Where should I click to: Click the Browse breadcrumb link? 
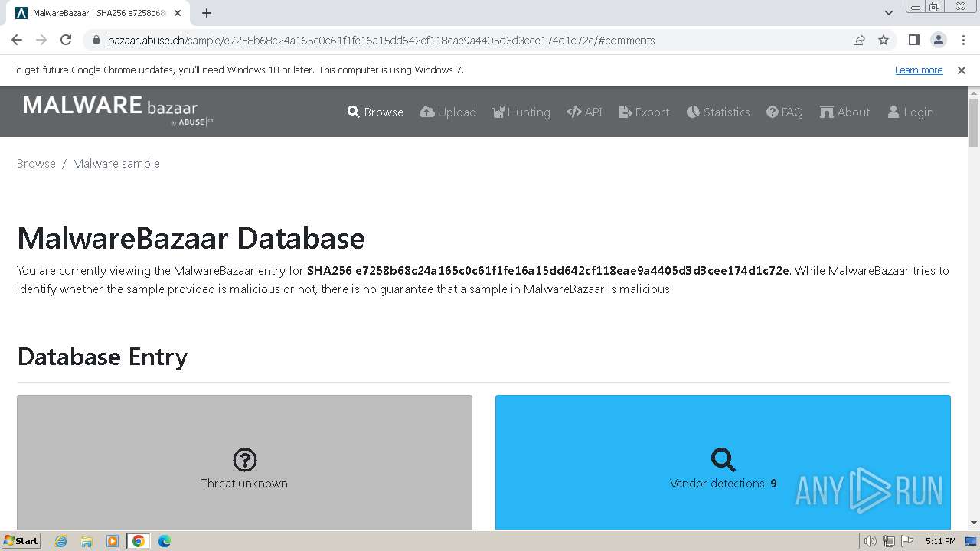36,163
